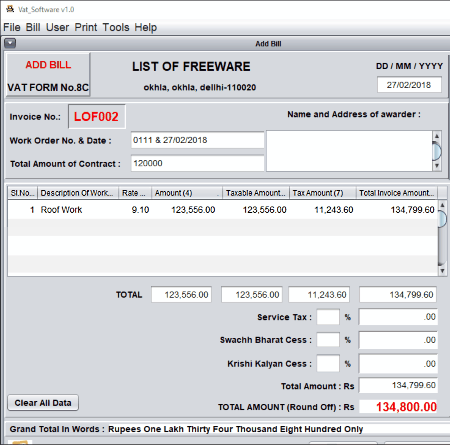Screen dimensions: 450x445
Task: Open the Print menu
Action: [x=86, y=27]
